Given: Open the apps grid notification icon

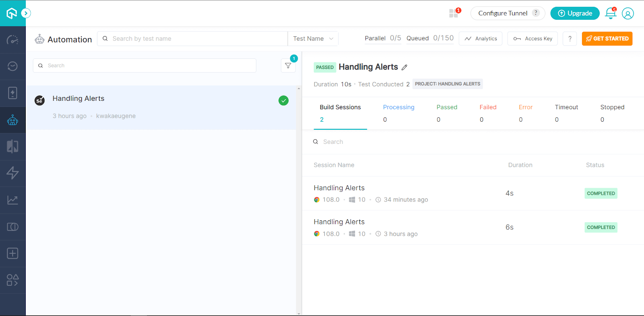Looking at the screenshot, I should [x=454, y=13].
